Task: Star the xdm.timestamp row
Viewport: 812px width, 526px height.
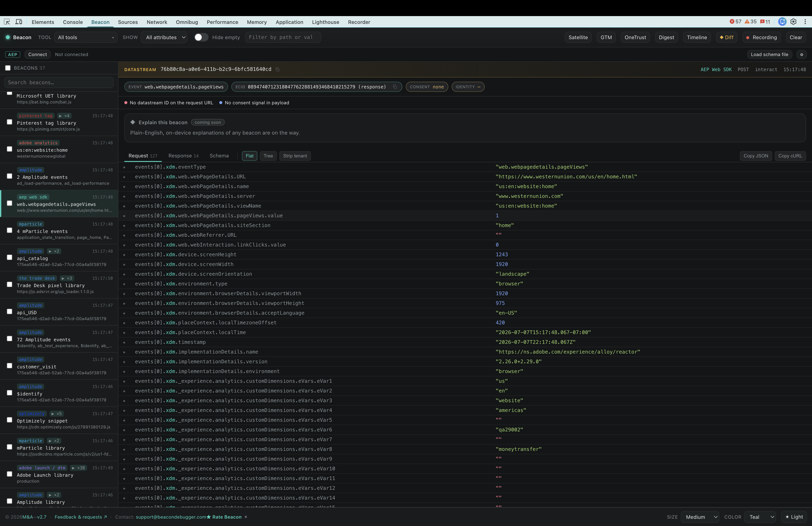Action: pyautogui.click(x=125, y=342)
